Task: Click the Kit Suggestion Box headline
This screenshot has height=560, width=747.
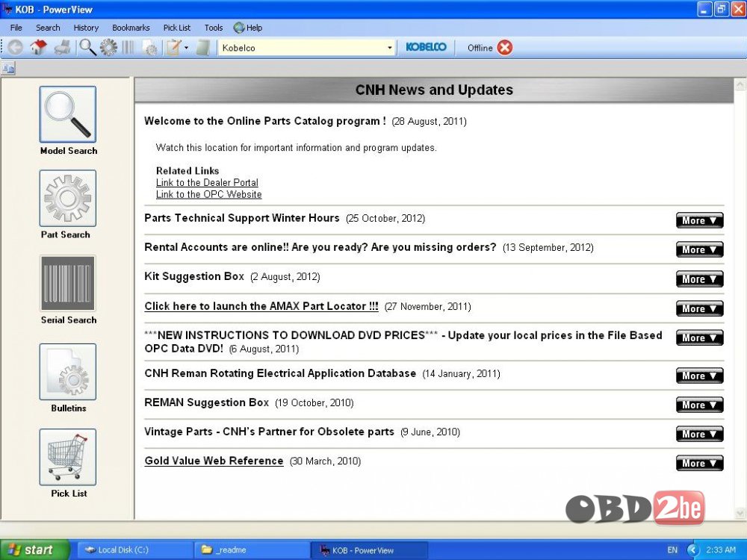Action: pos(194,276)
